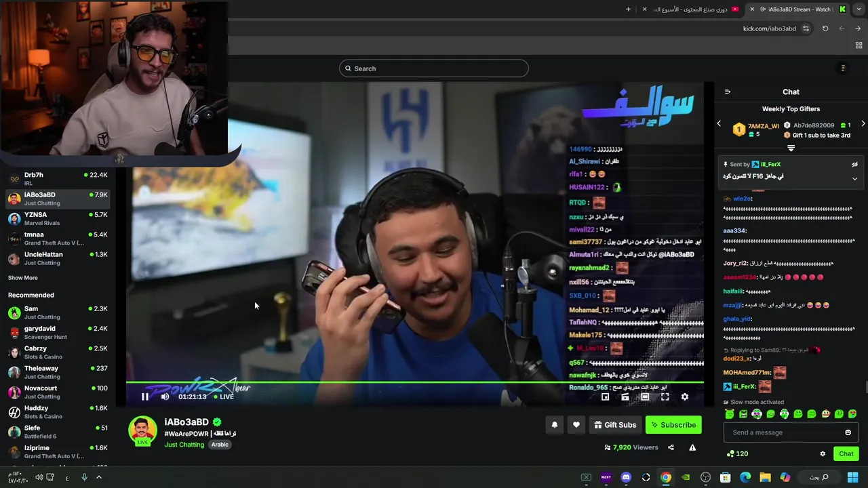Click address bar kick.com/iabo3abd
868x488 pixels.
[769, 28]
